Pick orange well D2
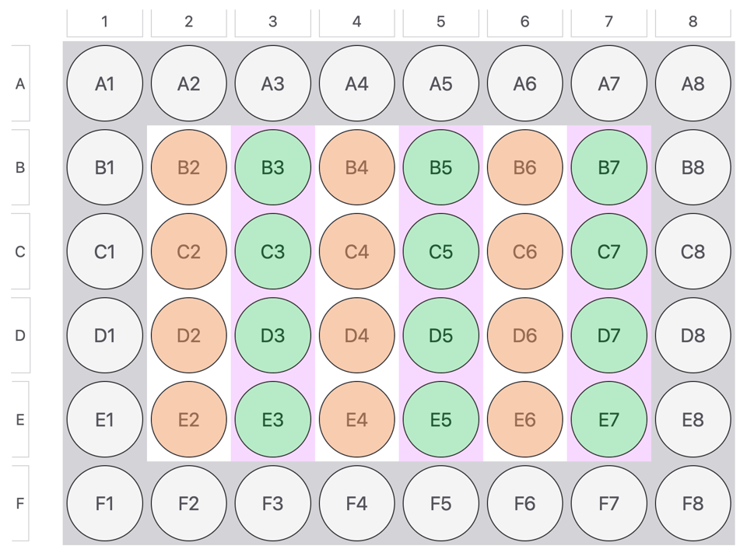This screenshot has height=560, width=747. point(189,336)
